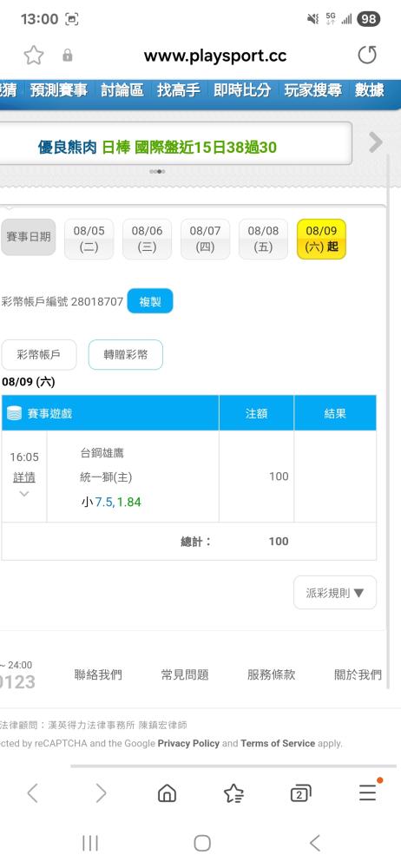Tap the padlock site security icon
401x868 pixels.
point(68,56)
